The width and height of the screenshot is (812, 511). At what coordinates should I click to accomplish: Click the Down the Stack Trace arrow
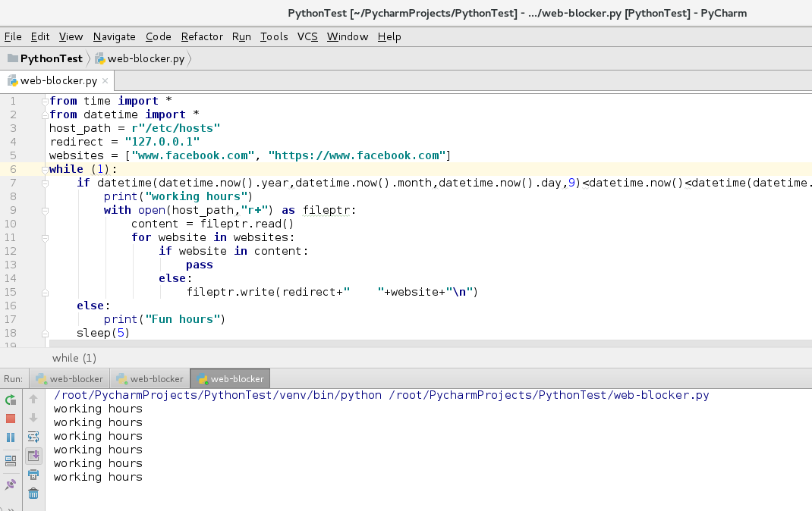click(33, 417)
